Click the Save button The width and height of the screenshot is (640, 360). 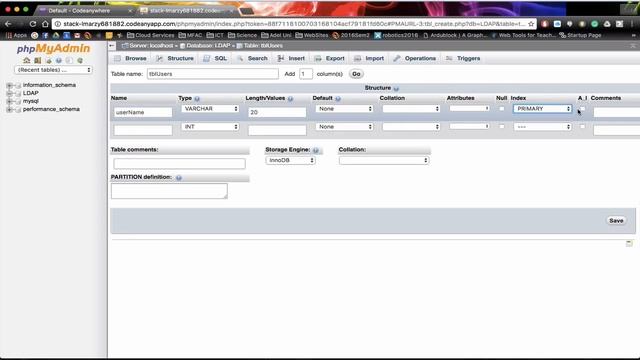(616, 221)
